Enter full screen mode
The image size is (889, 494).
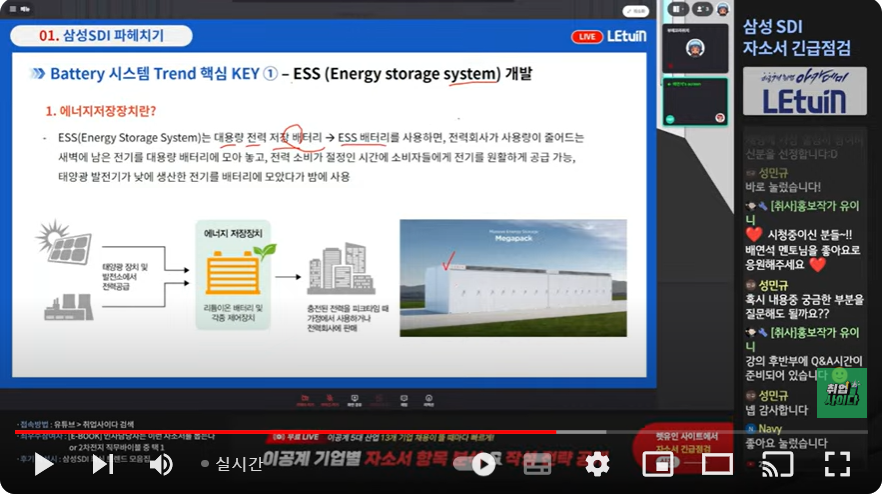pos(837,464)
